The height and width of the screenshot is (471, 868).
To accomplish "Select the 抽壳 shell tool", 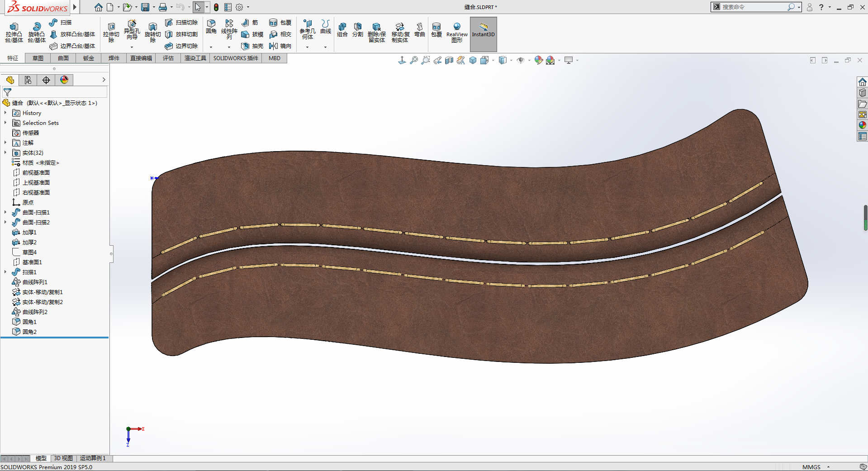I will pos(252,46).
